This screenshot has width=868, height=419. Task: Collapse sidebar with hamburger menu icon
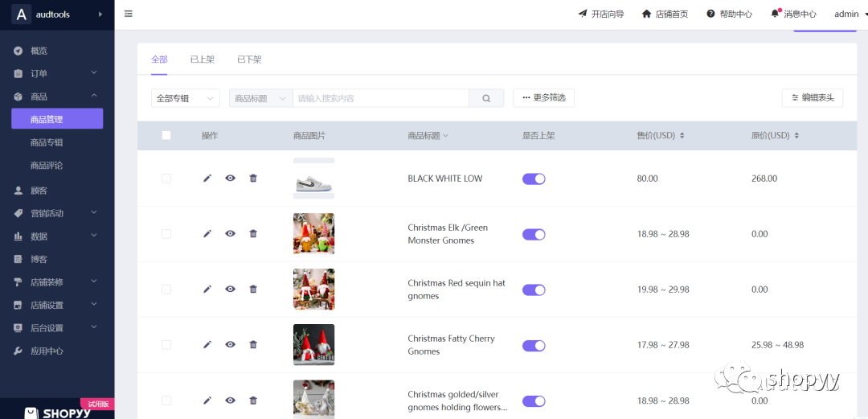click(129, 14)
